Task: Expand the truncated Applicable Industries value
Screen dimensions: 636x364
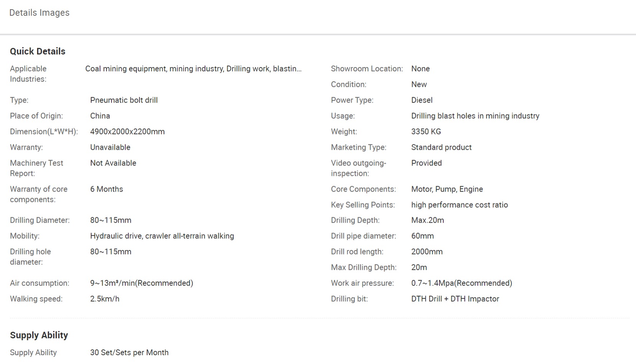Action: tap(193, 69)
